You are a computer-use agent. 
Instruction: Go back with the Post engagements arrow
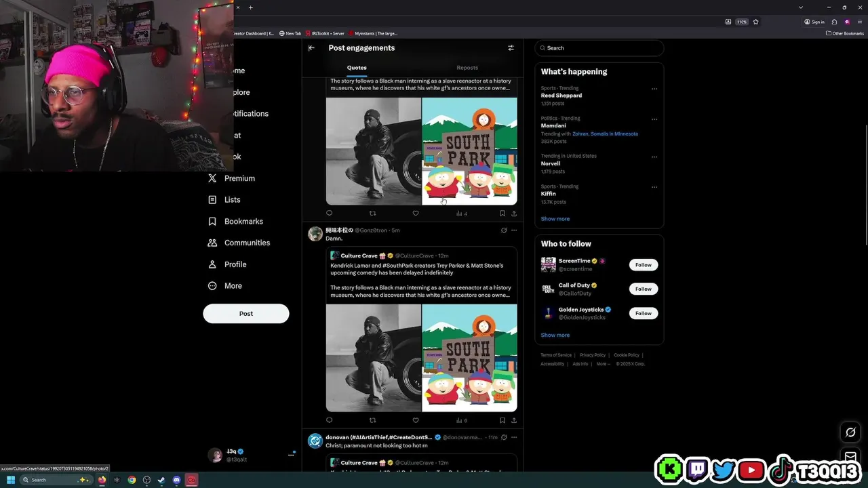point(311,48)
